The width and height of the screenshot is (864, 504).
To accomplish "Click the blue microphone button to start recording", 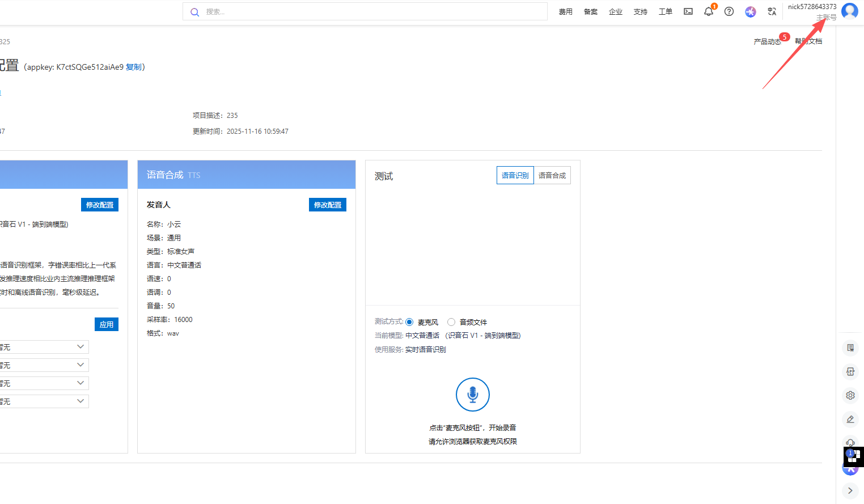I will tap(472, 395).
